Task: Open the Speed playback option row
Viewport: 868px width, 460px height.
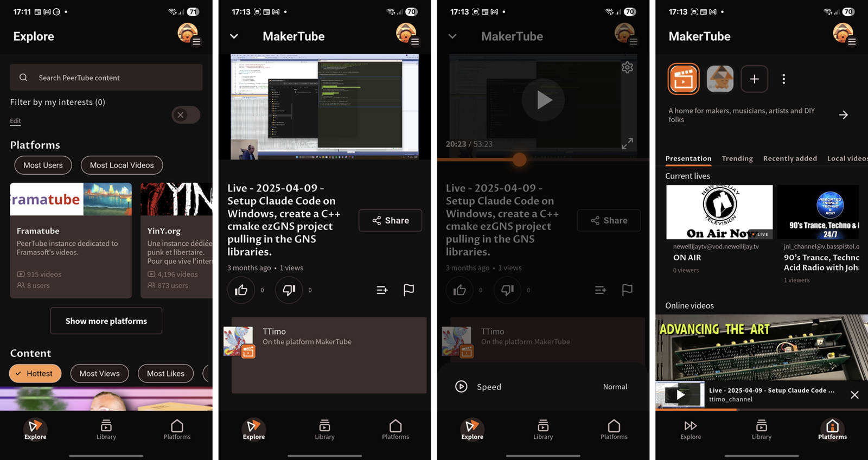Action: pyautogui.click(x=543, y=387)
